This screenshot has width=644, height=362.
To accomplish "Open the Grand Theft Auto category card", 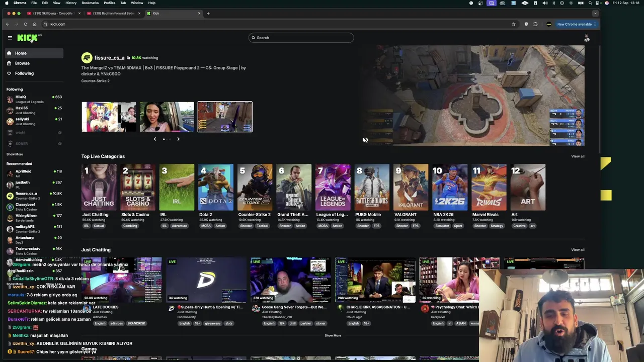I will [x=294, y=187].
